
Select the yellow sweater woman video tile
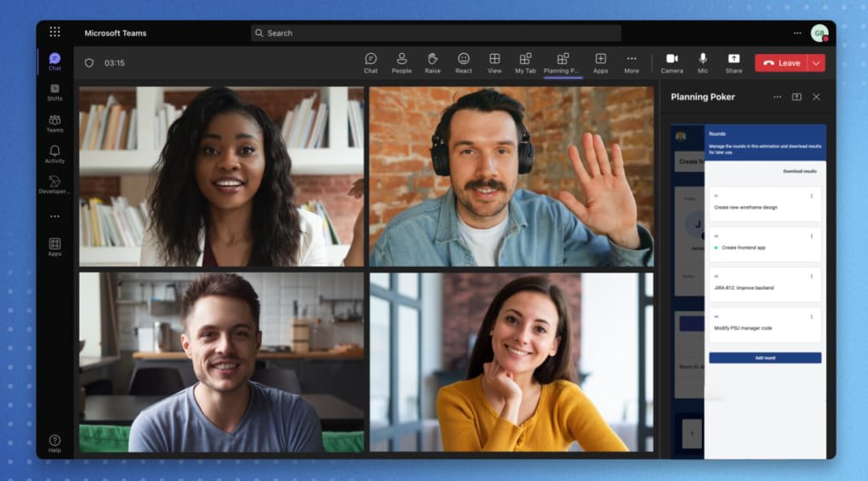point(511,362)
